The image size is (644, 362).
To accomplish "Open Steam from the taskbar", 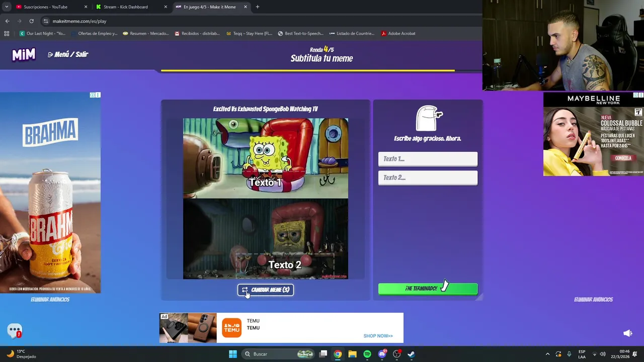I will tap(411, 354).
